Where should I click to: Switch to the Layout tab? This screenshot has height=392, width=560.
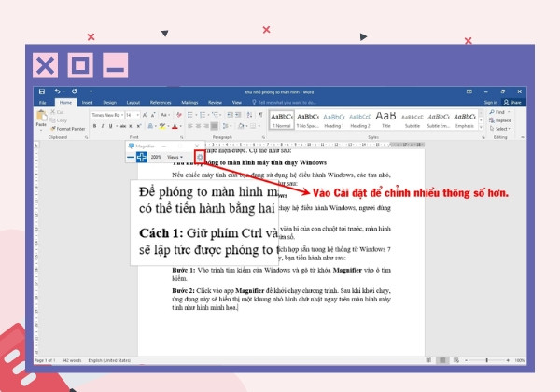tap(133, 103)
